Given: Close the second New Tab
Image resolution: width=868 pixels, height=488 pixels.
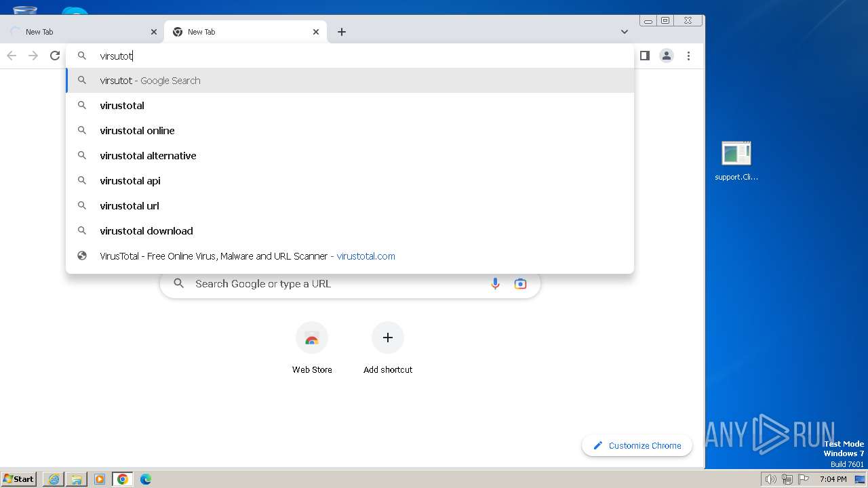Looking at the screenshot, I should [316, 32].
